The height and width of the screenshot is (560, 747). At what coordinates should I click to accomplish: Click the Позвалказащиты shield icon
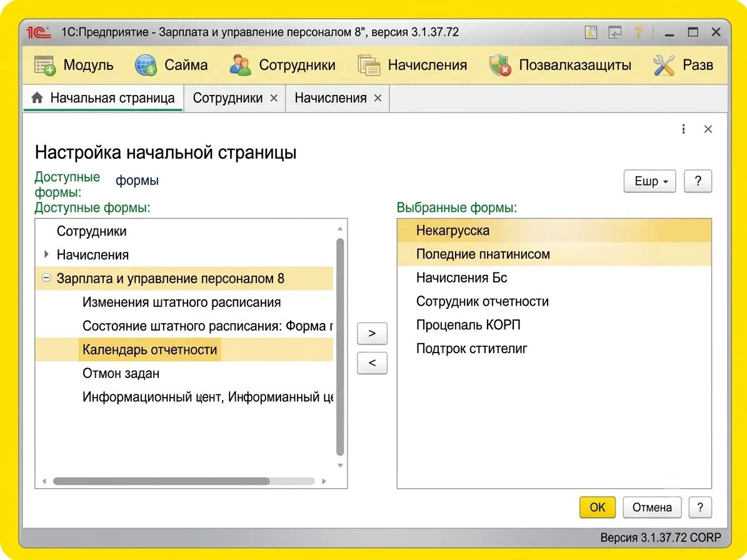(x=499, y=65)
